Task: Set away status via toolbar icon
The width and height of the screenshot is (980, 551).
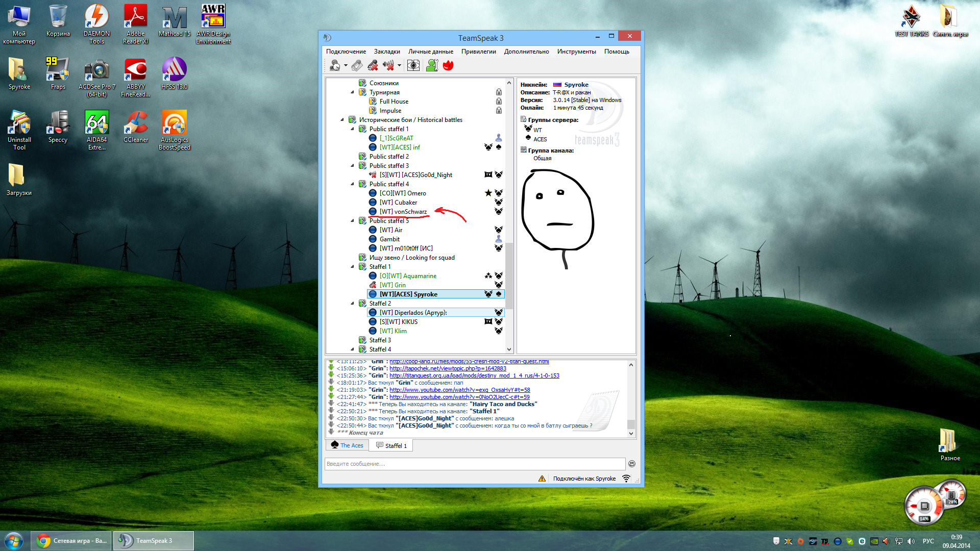Action: pyautogui.click(x=335, y=65)
